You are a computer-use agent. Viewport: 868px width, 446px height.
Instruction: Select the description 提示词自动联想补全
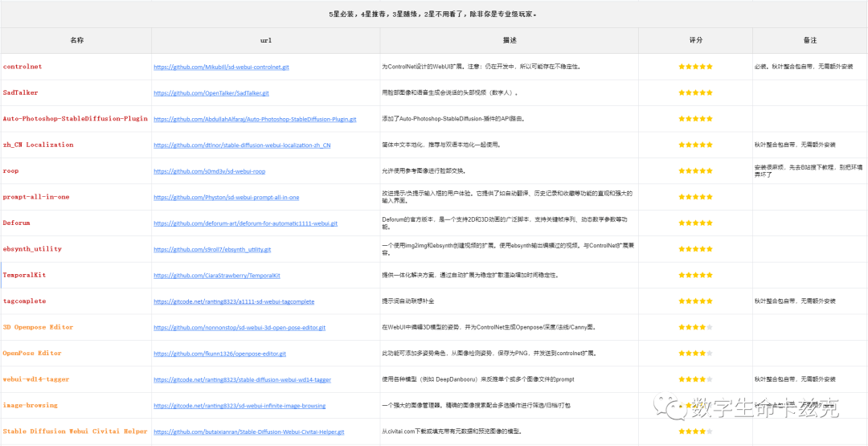coord(408,301)
